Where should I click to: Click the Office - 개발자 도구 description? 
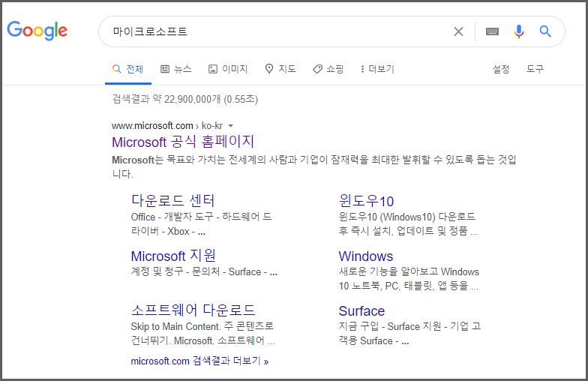201,223
